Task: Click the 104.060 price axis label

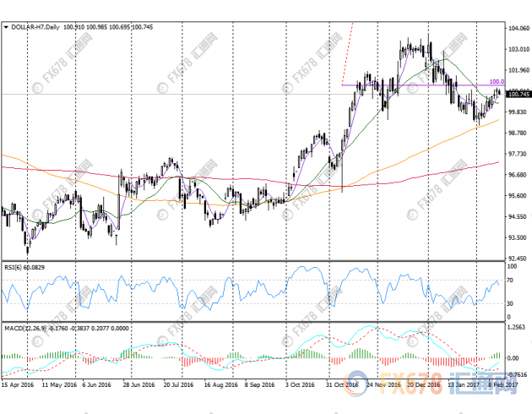Action: tap(518, 28)
